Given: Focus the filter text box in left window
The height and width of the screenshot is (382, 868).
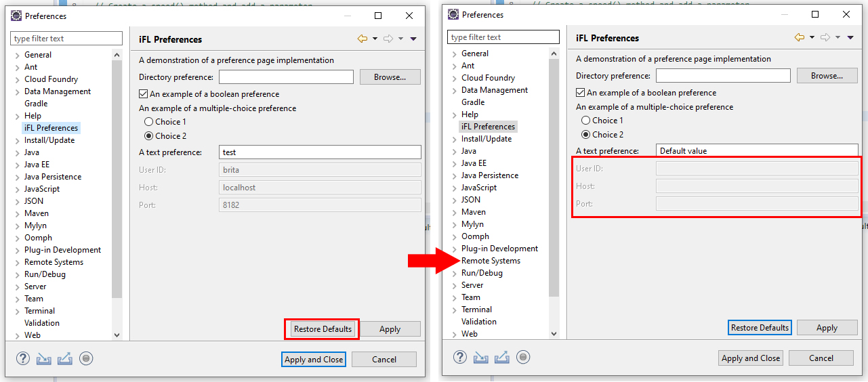Looking at the screenshot, I should point(66,39).
